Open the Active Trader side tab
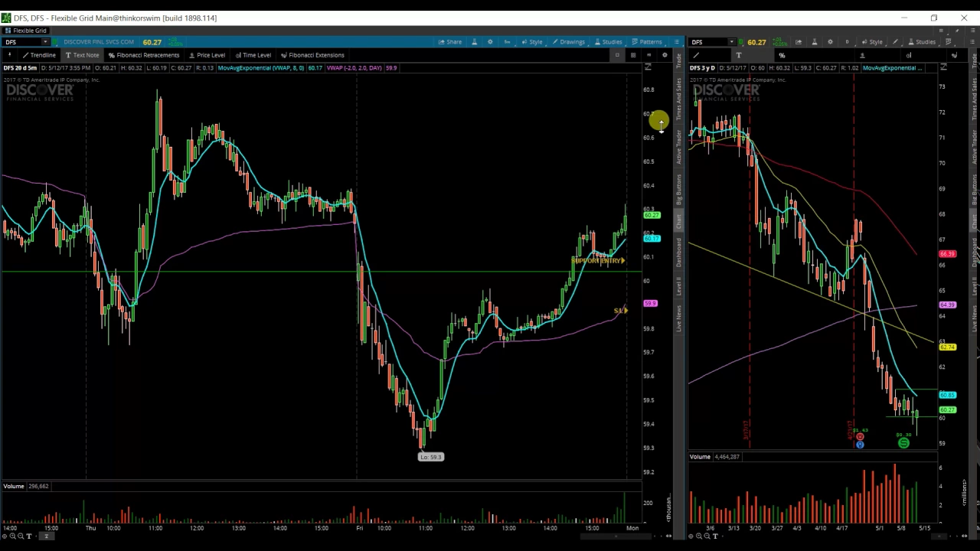The height and width of the screenshot is (551, 980). [678, 146]
